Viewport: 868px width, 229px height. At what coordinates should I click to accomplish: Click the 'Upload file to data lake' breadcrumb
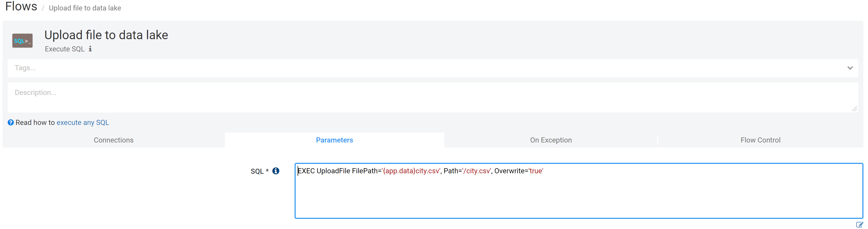85,8
